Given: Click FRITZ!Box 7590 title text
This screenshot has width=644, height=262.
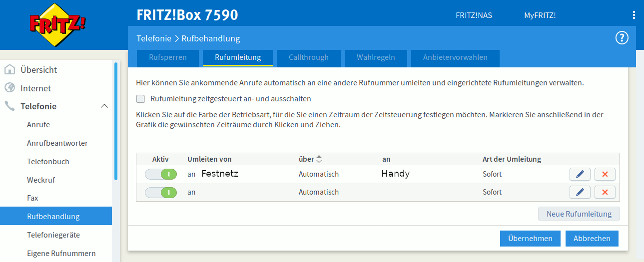Looking at the screenshot, I should tap(187, 15).
